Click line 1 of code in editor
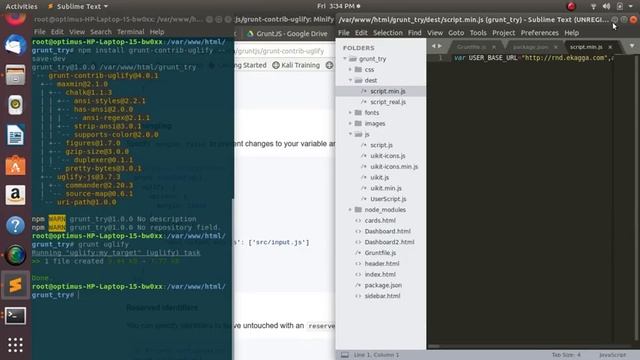The width and height of the screenshot is (640, 360). tap(533, 58)
